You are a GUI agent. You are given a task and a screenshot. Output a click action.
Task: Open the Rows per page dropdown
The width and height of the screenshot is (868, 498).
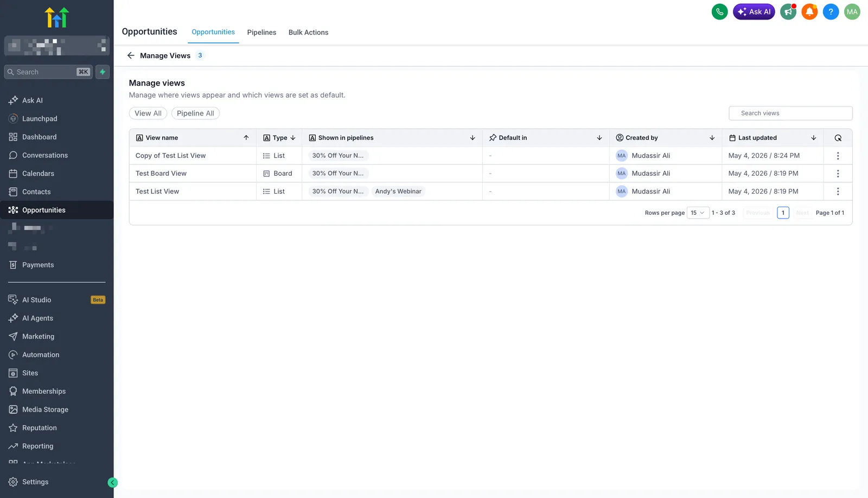[698, 213]
